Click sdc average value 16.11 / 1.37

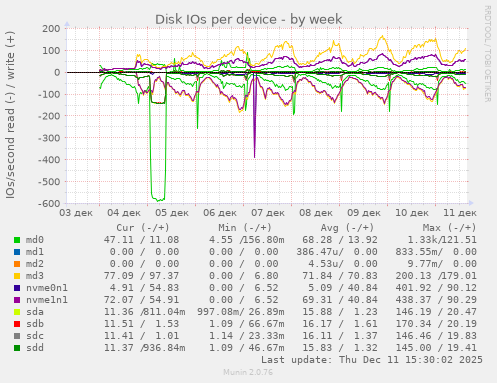click(x=340, y=336)
